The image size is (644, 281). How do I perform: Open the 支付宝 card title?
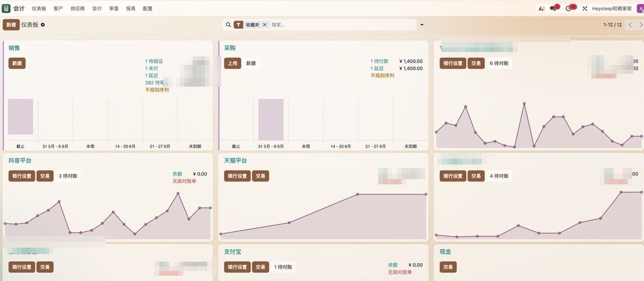(x=233, y=252)
